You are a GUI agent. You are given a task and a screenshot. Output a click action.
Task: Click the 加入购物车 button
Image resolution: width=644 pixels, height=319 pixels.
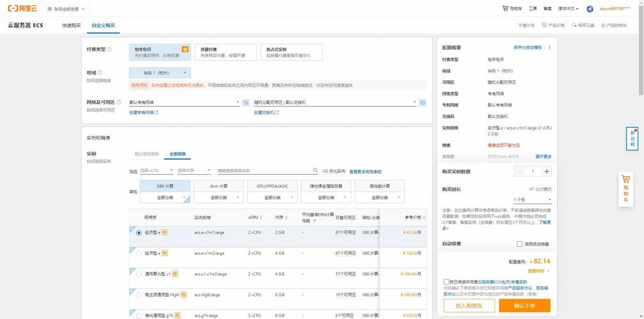pyautogui.click(x=470, y=306)
